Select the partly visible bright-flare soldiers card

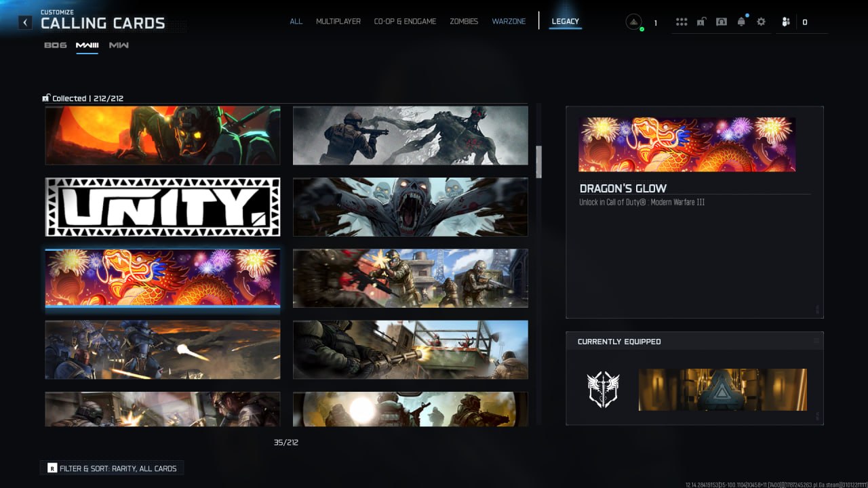point(410,409)
